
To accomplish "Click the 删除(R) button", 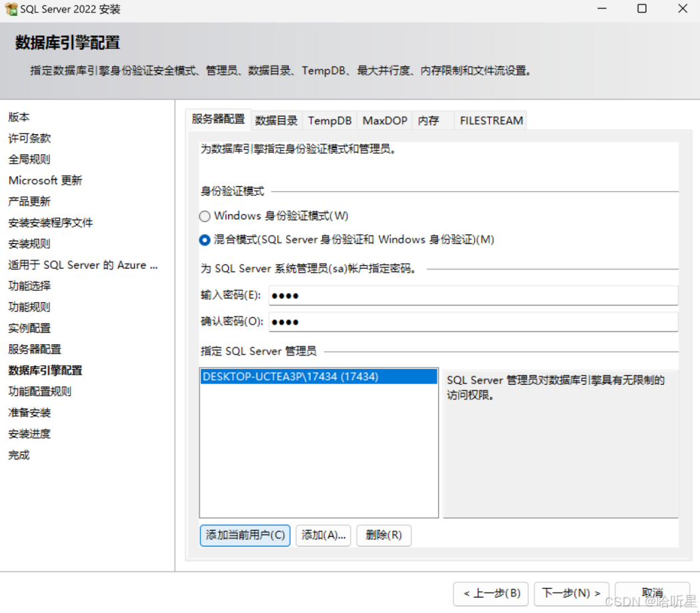I will (x=383, y=535).
